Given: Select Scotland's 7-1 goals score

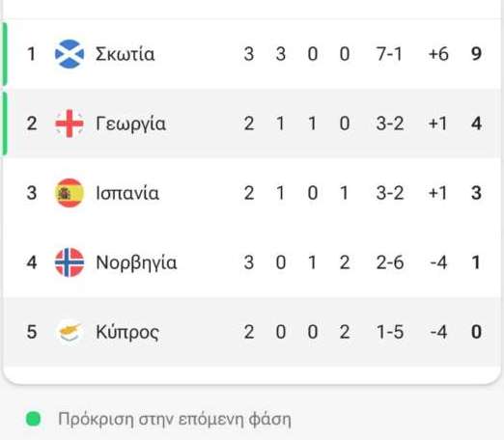Looking at the screenshot, I should tap(389, 54).
